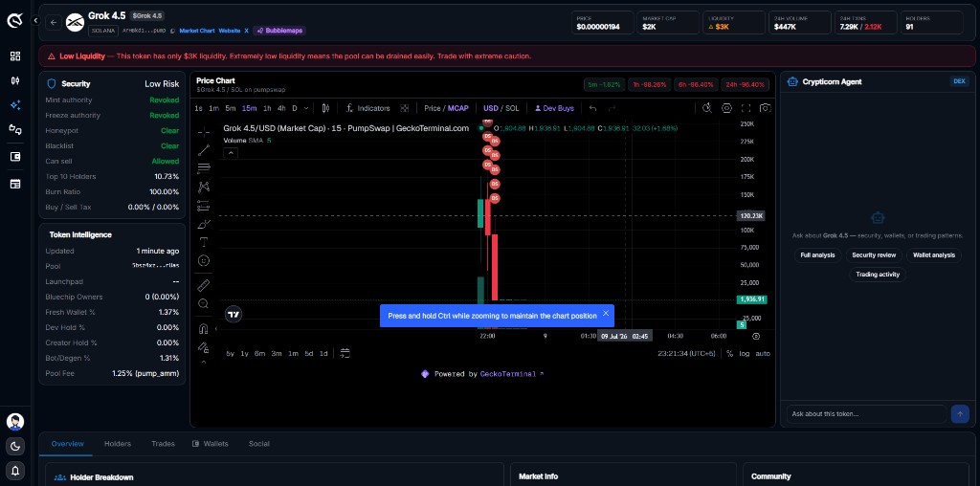
Task: Open the user profile avatar
Action: 15,422
